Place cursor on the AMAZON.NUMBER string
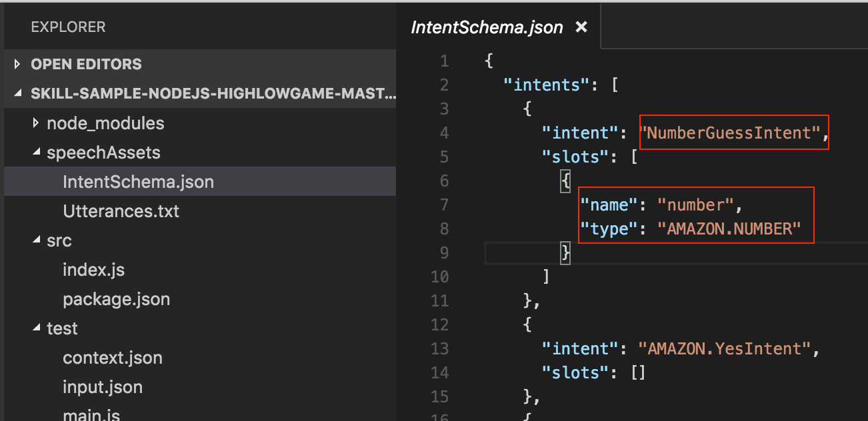 pos(729,229)
